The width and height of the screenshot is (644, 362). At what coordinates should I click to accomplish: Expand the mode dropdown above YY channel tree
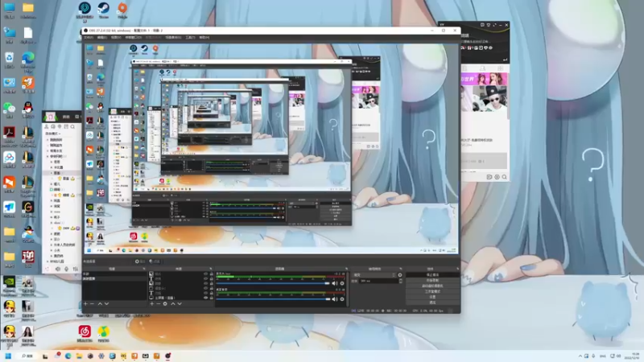coord(52,134)
